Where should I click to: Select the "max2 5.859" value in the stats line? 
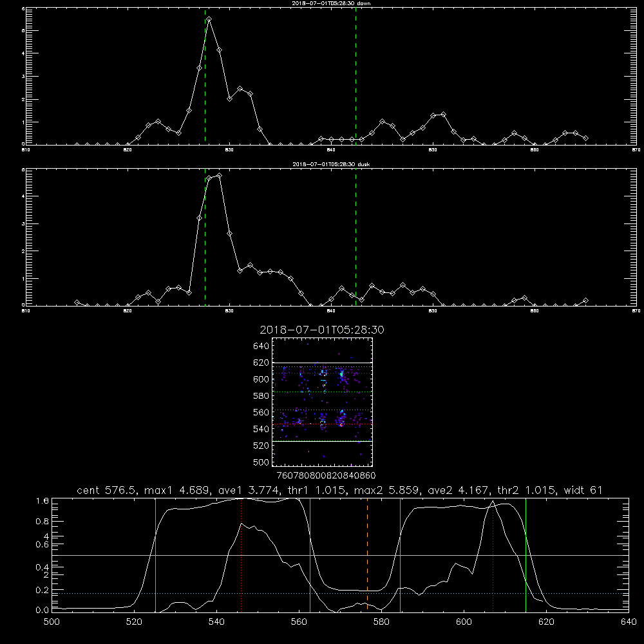[386, 490]
